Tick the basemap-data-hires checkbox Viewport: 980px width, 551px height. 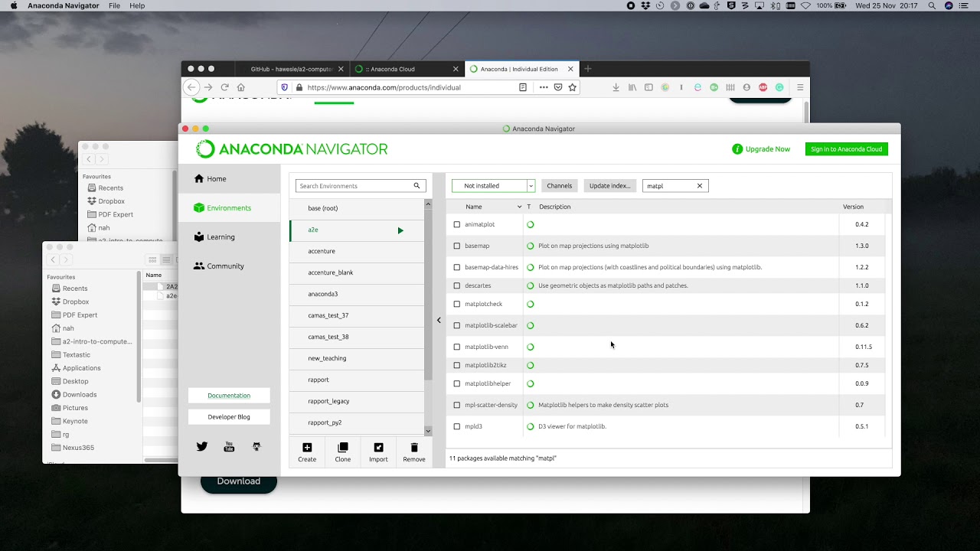[457, 267]
